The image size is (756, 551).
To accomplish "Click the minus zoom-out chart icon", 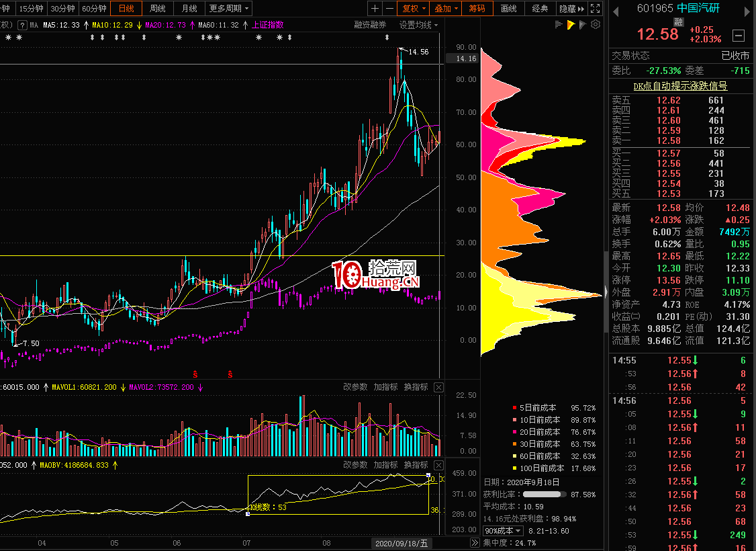I will click(389, 9).
